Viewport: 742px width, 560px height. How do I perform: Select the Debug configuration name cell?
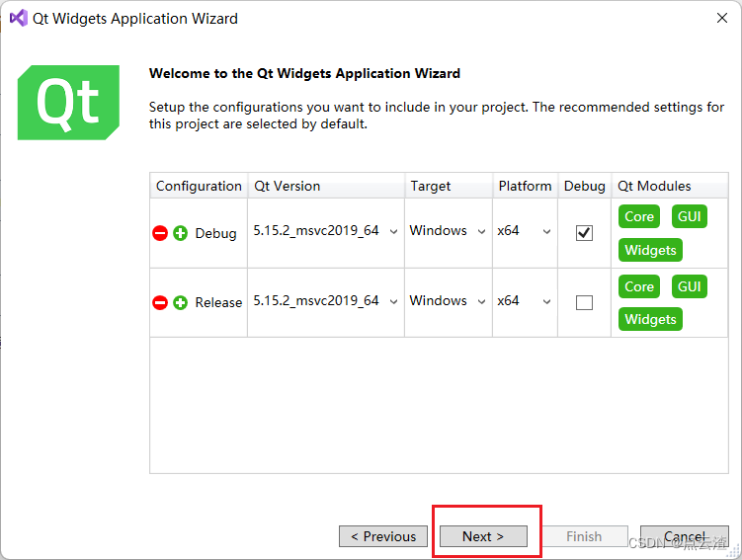215,234
